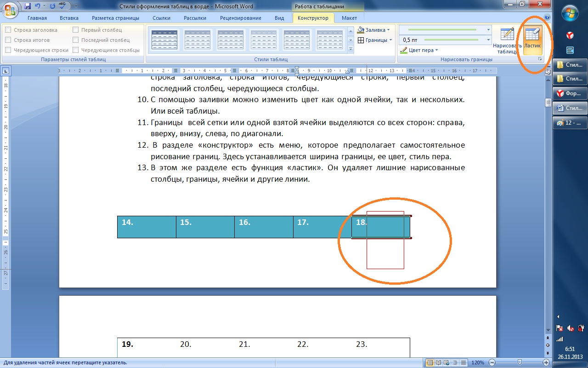
Task: Zoom out with the minus button
Action: coord(491,362)
